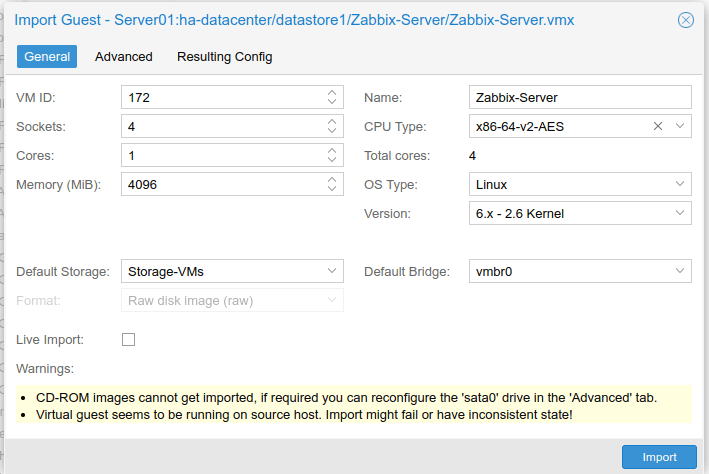Image resolution: width=709 pixels, height=474 pixels.
Task: Close the Import Guest dialog
Action: 685,20
